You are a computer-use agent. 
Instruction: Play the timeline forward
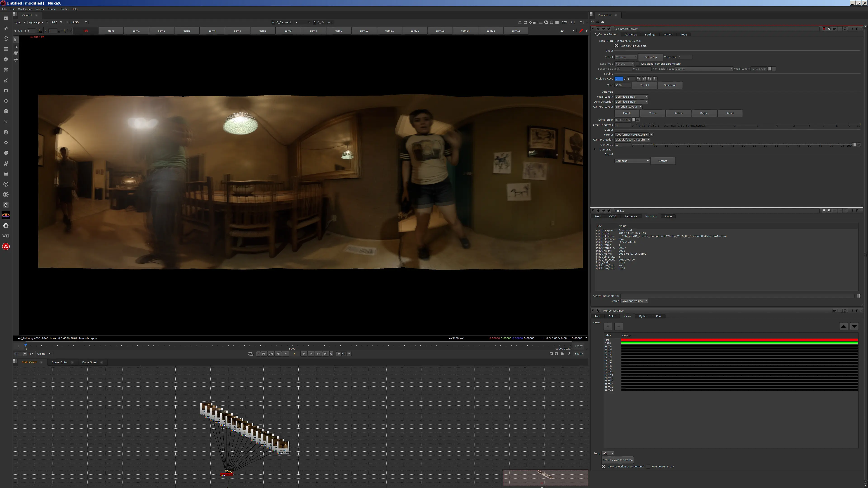304,354
